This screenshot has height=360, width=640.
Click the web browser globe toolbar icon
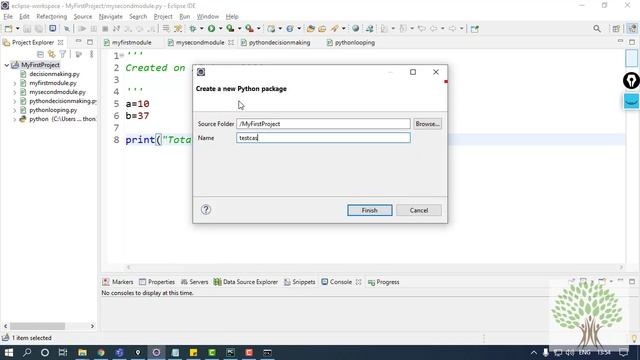pyautogui.click(x=356, y=29)
